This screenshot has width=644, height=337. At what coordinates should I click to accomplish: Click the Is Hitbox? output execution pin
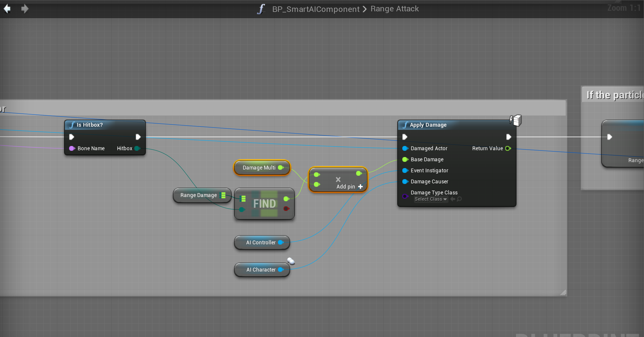[138, 137]
